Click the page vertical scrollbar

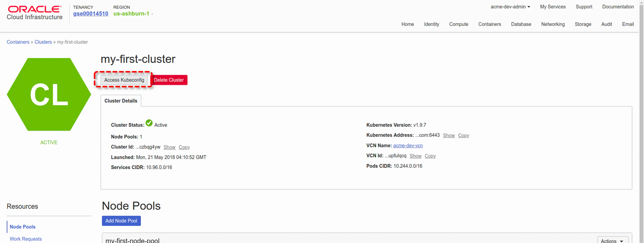641,121
